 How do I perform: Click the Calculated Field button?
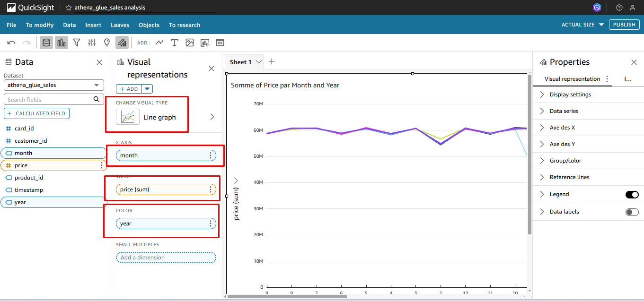(37, 113)
